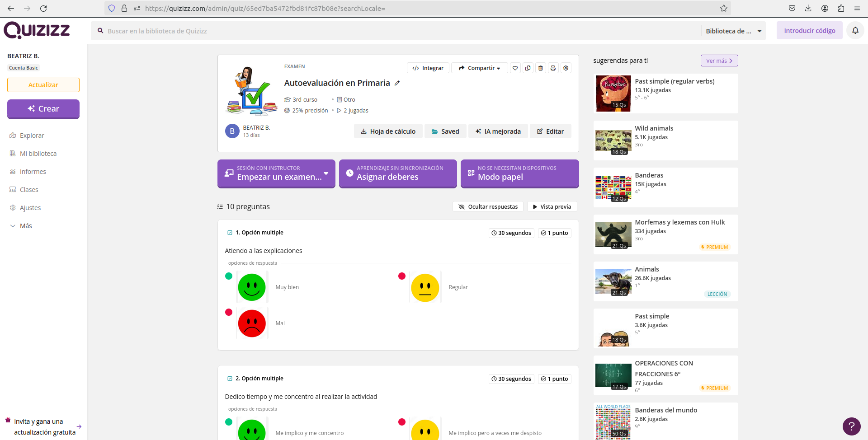Click the pencil icon next to quiz title
868x440 pixels.
click(x=397, y=83)
